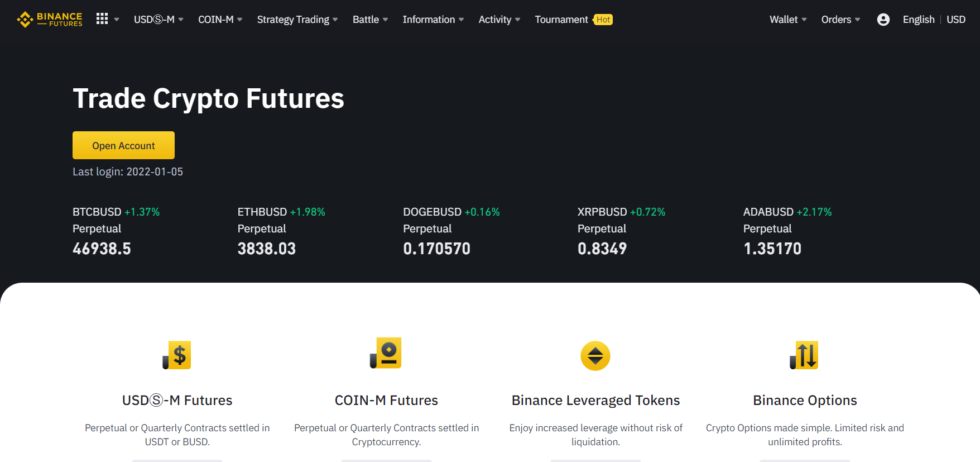
Task: Select the USDⓈ-M Futures heading
Action: (177, 401)
